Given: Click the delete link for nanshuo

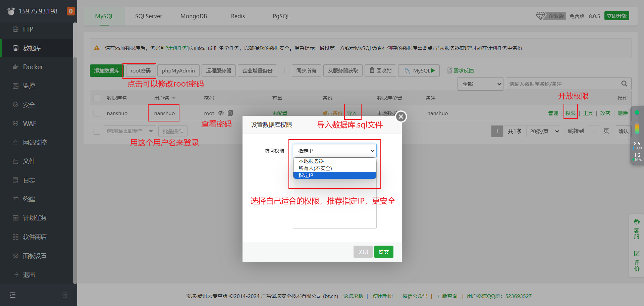Looking at the screenshot, I should pos(623,113).
